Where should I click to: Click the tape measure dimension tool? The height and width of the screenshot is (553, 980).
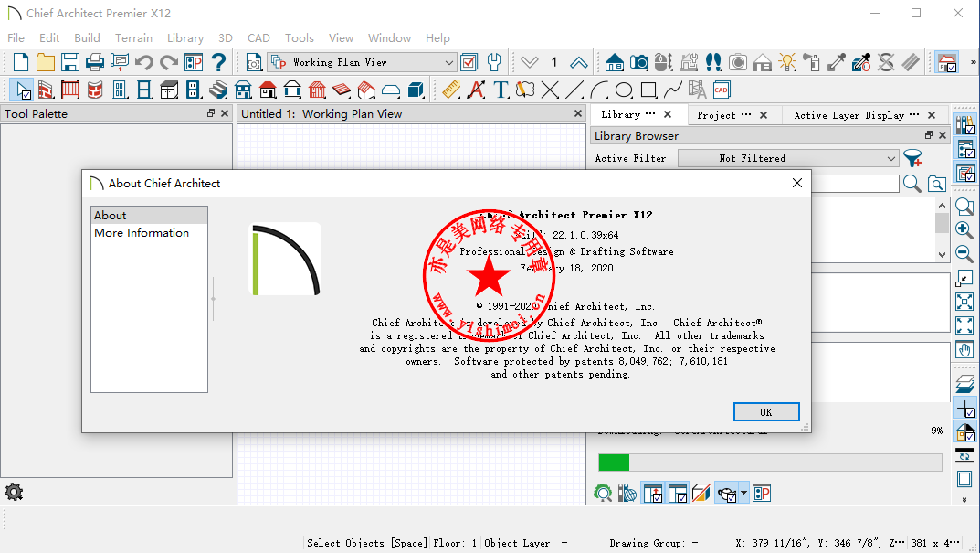tap(450, 90)
